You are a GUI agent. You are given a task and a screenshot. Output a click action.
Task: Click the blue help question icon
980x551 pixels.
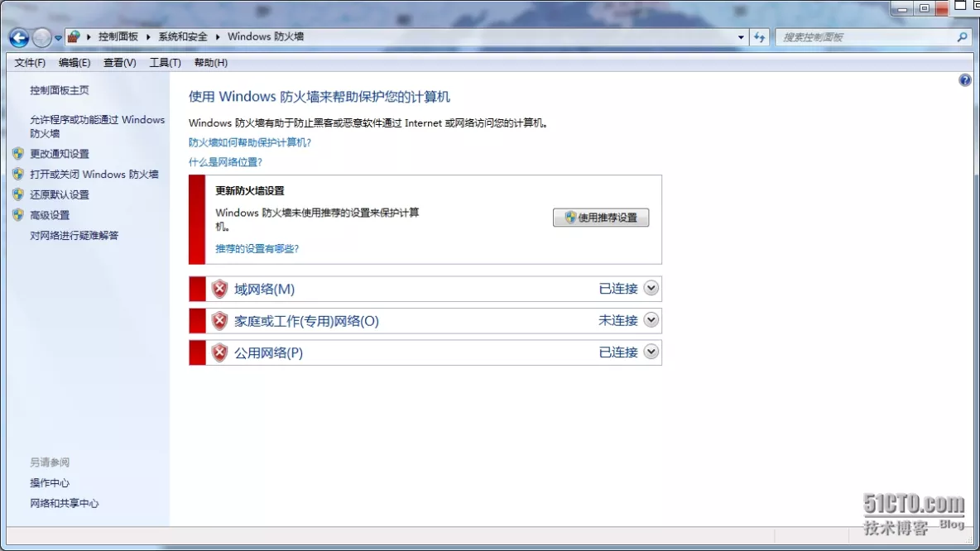pyautogui.click(x=965, y=80)
